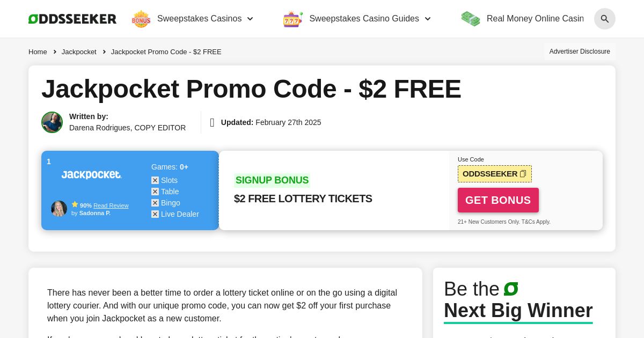The image size is (644, 338).
Task: Click the Bonus badge icon beside Sweepstakes Casinos
Action: click(x=141, y=18)
